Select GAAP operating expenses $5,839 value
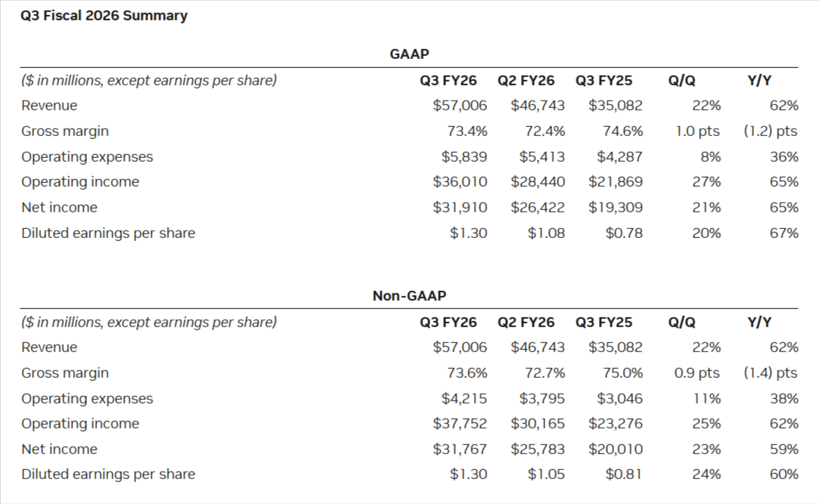Screen dimensions: 819x504 [464, 156]
